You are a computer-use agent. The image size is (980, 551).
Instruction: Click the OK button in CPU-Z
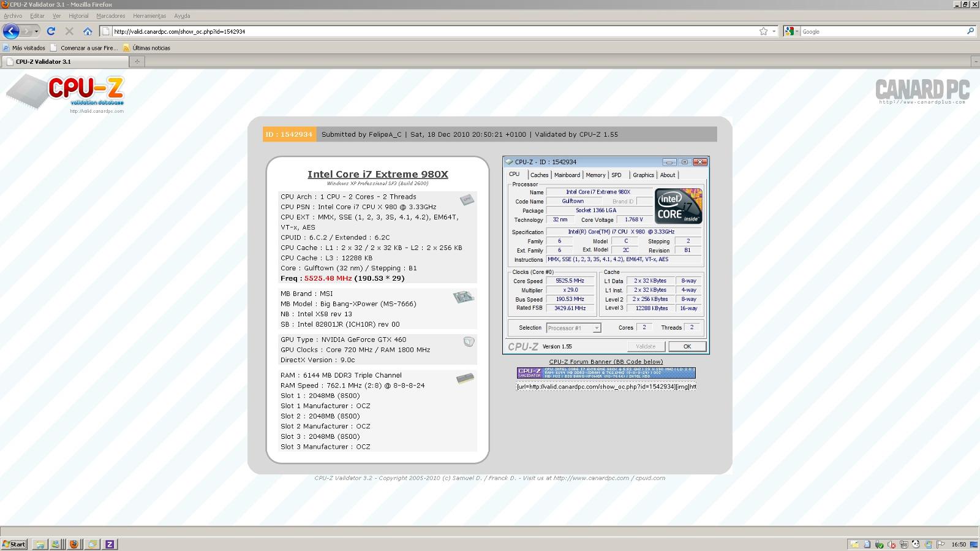coord(687,346)
